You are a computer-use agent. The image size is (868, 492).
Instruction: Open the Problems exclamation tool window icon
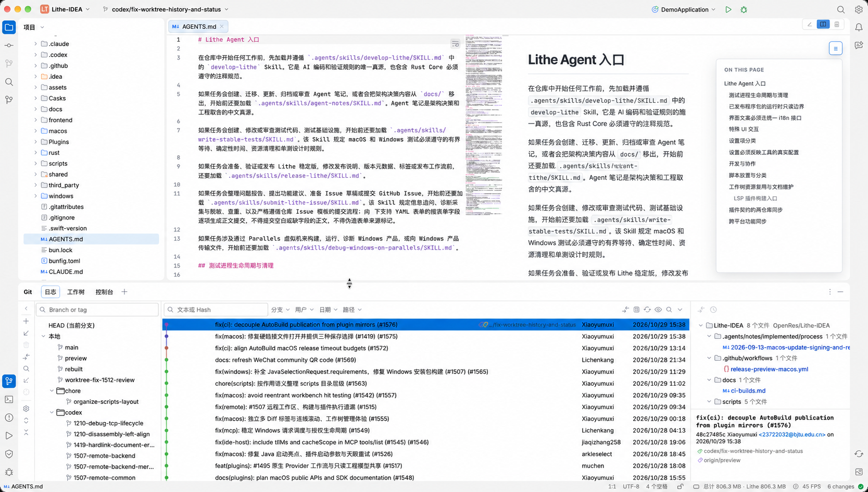(x=9, y=417)
